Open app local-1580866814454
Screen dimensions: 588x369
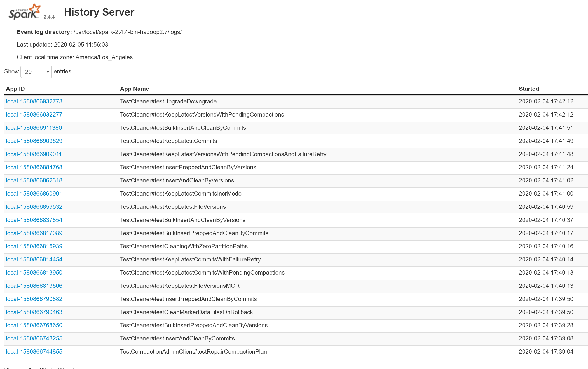[34, 259]
